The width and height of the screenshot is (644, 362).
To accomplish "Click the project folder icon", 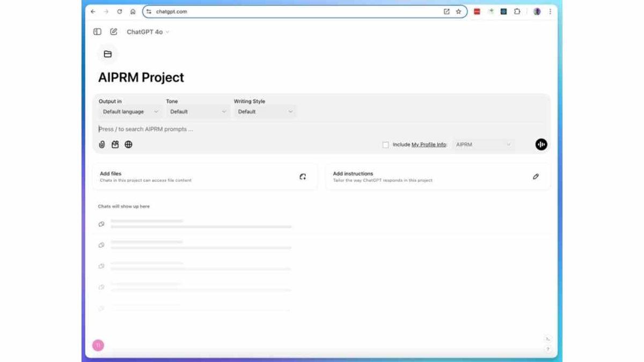I will 107,54.
